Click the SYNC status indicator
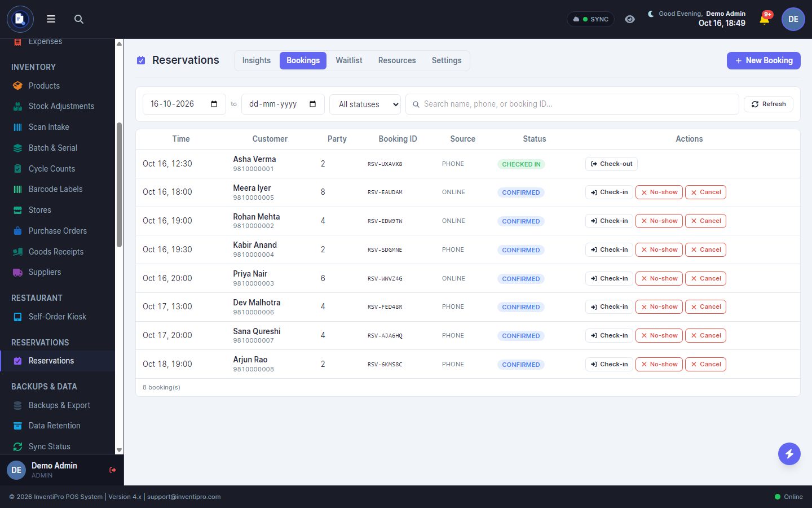 [590, 19]
